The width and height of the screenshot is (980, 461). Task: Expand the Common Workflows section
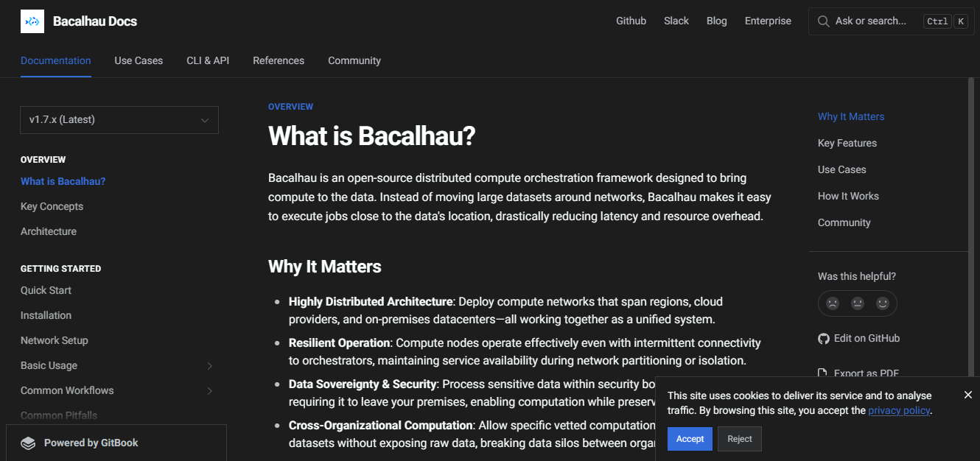(x=209, y=391)
